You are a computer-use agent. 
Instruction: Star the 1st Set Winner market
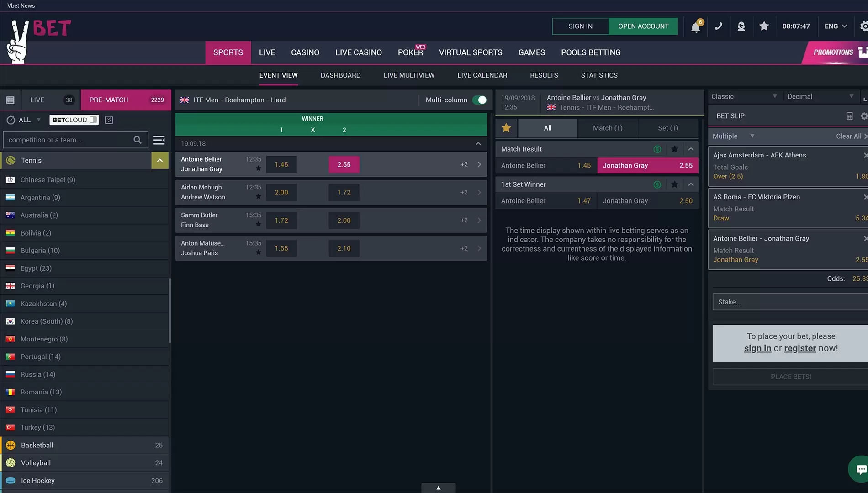tap(674, 184)
